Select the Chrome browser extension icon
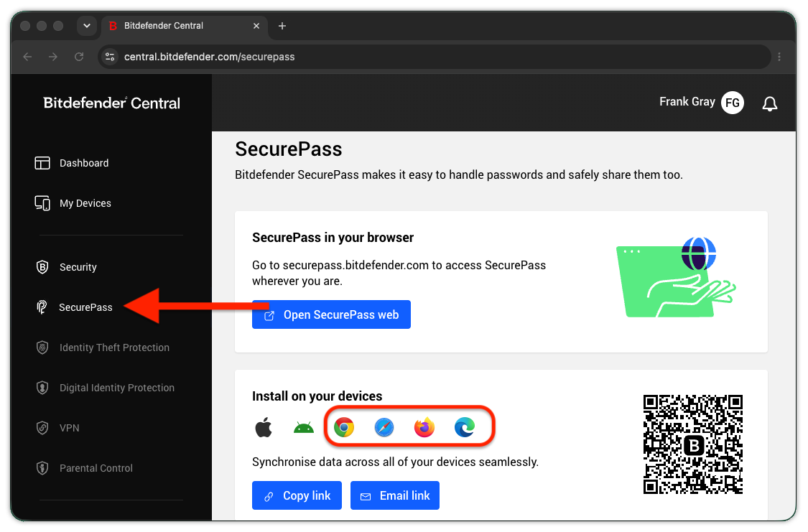This screenshot has height=532, width=808. (344, 427)
